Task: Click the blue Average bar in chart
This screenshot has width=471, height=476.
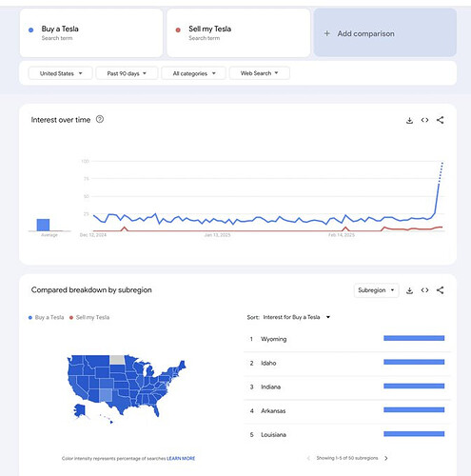Action: pos(43,225)
